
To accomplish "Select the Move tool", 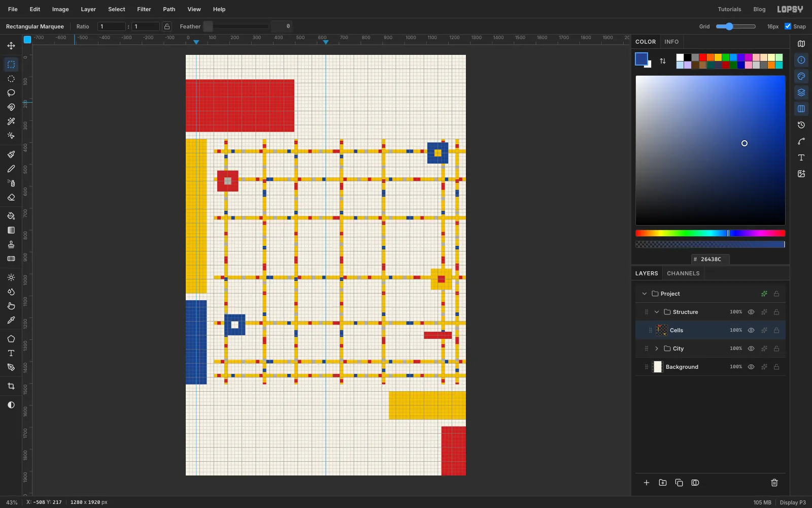I will click(x=11, y=46).
